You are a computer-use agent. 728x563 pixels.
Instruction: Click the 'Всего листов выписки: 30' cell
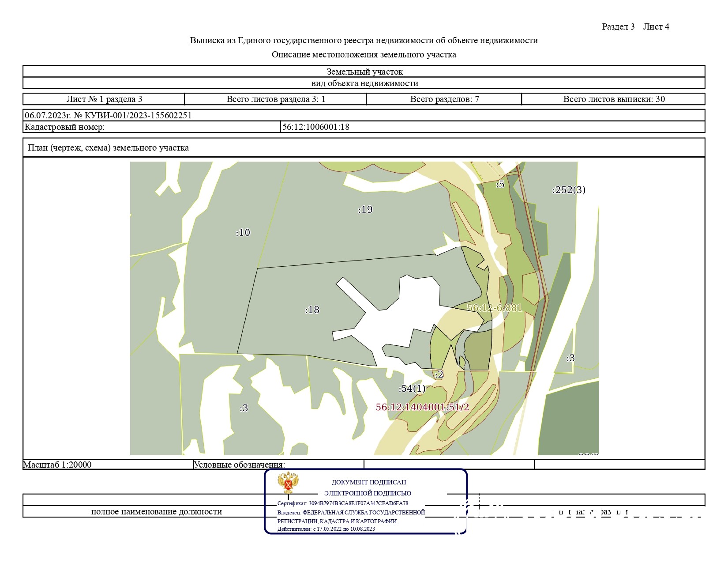click(x=614, y=99)
